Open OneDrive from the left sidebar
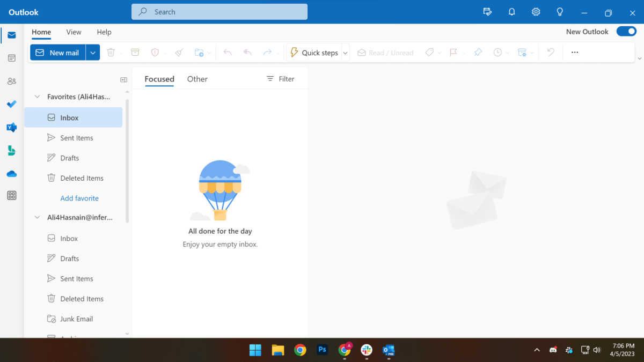 [12, 174]
